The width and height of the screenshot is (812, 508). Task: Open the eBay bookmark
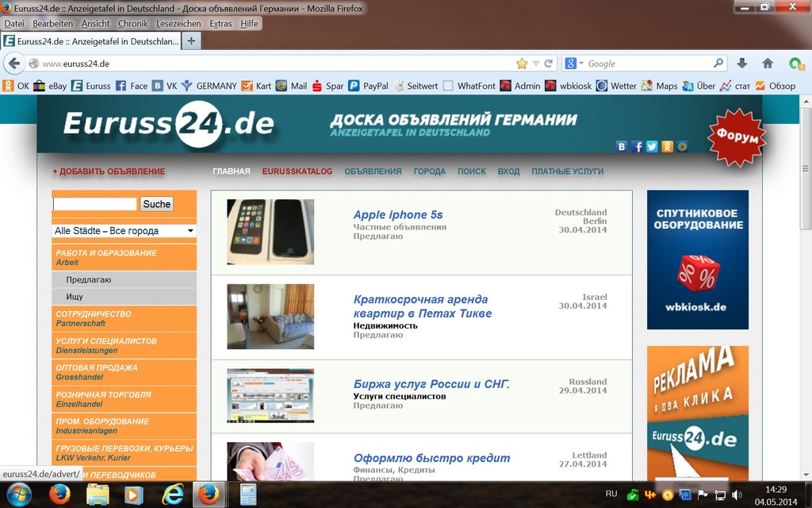click(x=50, y=86)
